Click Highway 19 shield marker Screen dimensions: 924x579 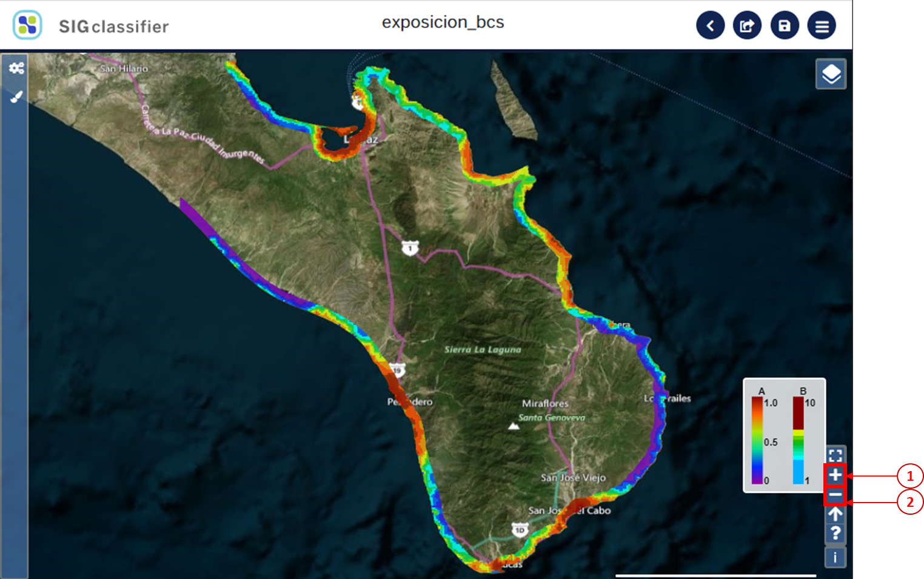pyautogui.click(x=397, y=369)
